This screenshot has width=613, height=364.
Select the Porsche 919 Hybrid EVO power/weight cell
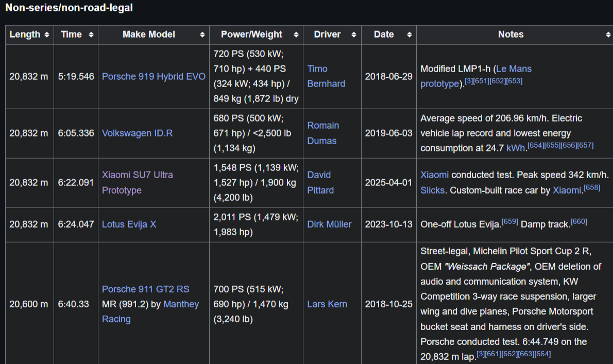click(x=256, y=77)
